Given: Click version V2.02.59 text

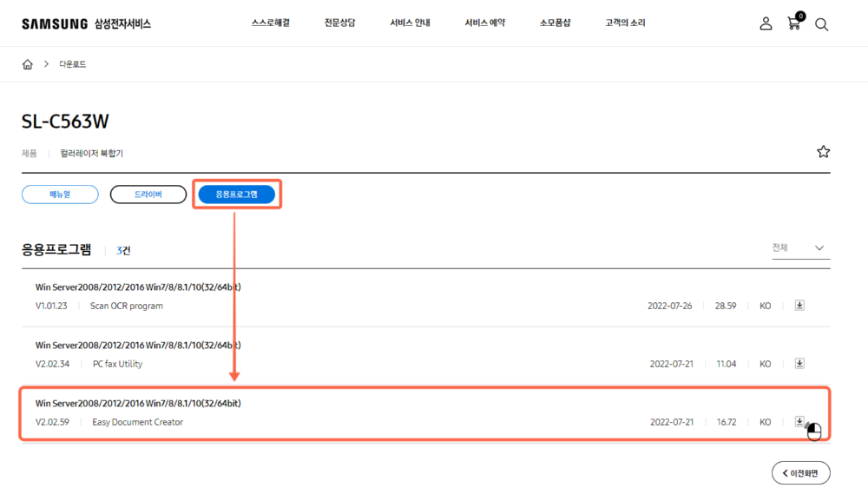Looking at the screenshot, I should tap(53, 422).
